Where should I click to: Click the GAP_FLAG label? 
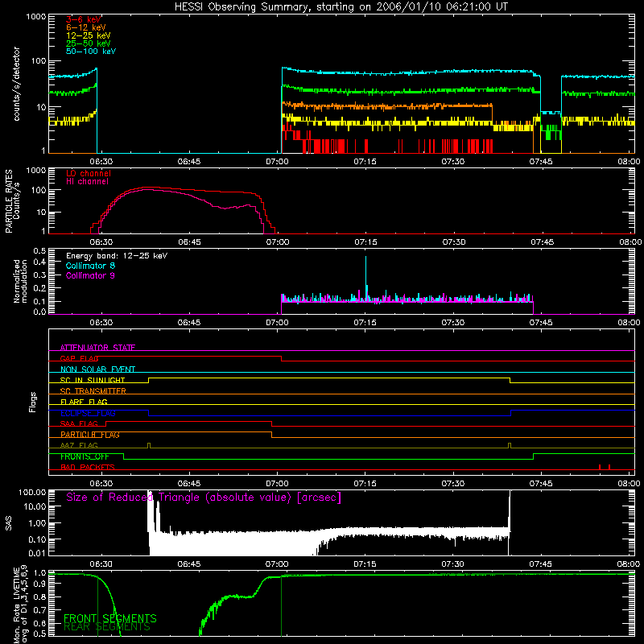[x=79, y=358]
